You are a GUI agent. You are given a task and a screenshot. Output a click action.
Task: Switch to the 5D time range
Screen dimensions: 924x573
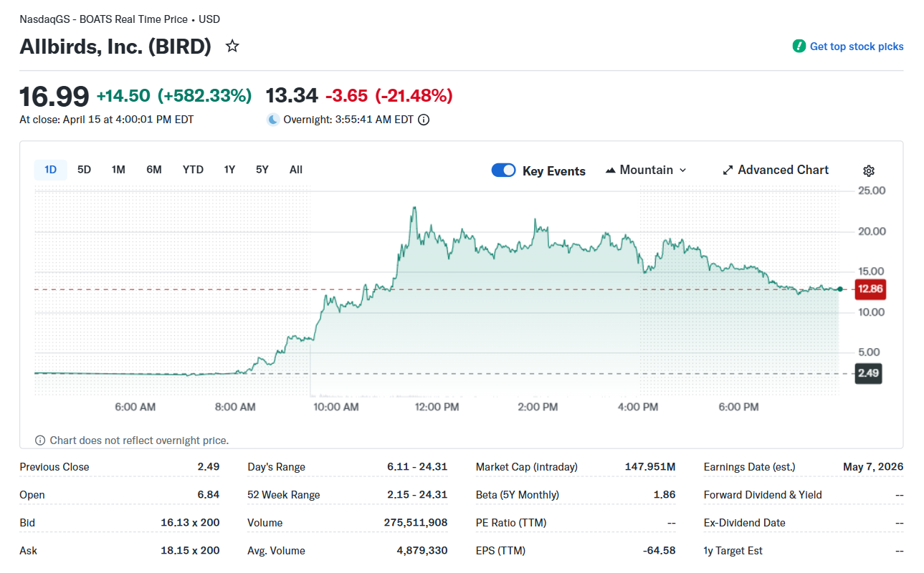[84, 170]
